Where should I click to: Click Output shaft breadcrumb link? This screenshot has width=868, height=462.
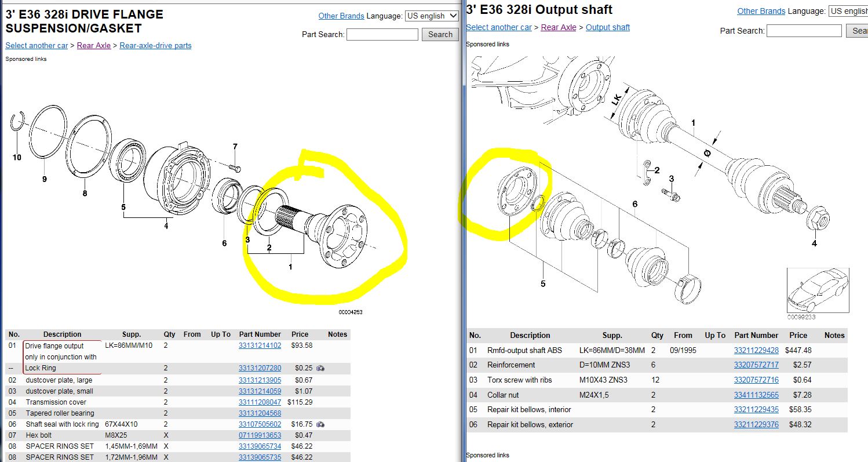(607, 27)
